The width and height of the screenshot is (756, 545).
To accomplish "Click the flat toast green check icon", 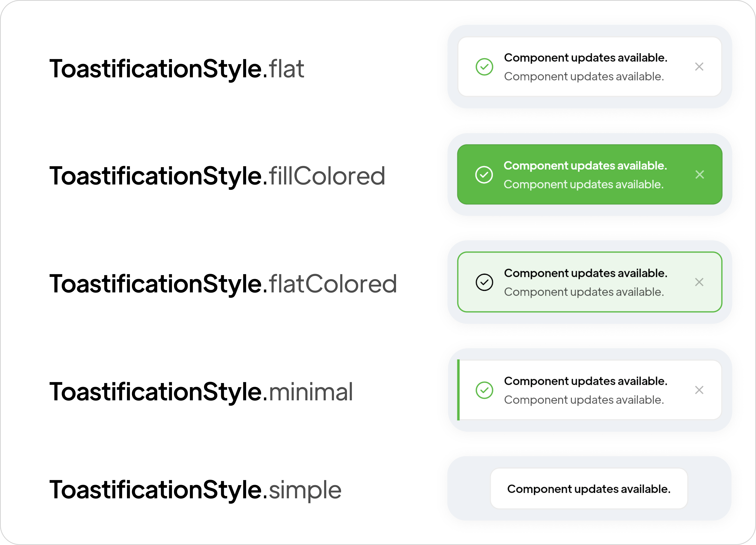I will pyautogui.click(x=484, y=67).
